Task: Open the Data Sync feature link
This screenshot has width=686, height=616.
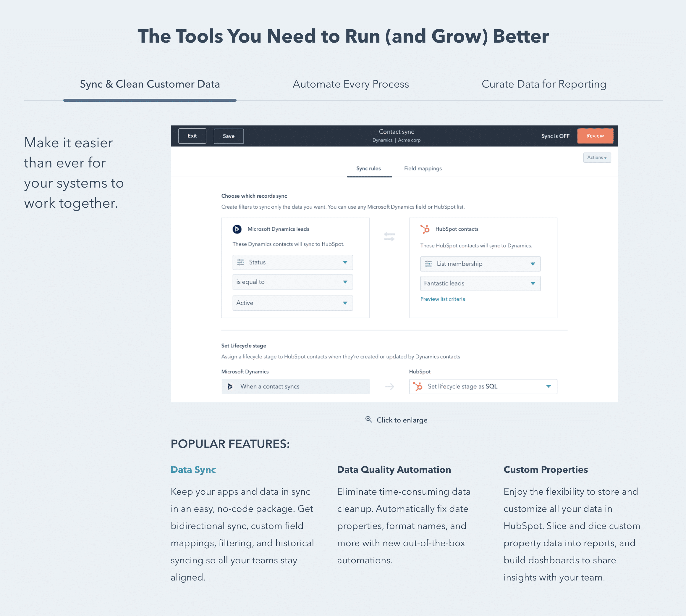Action: click(x=193, y=470)
